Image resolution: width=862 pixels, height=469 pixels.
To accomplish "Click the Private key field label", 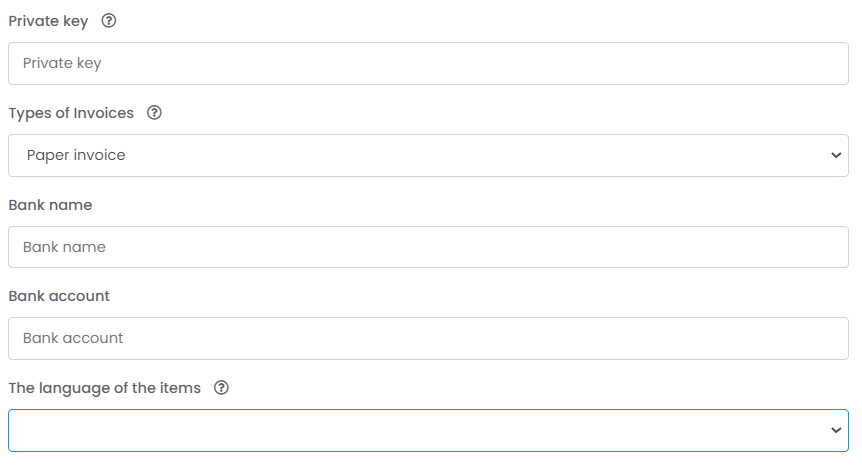I will 48,21.
